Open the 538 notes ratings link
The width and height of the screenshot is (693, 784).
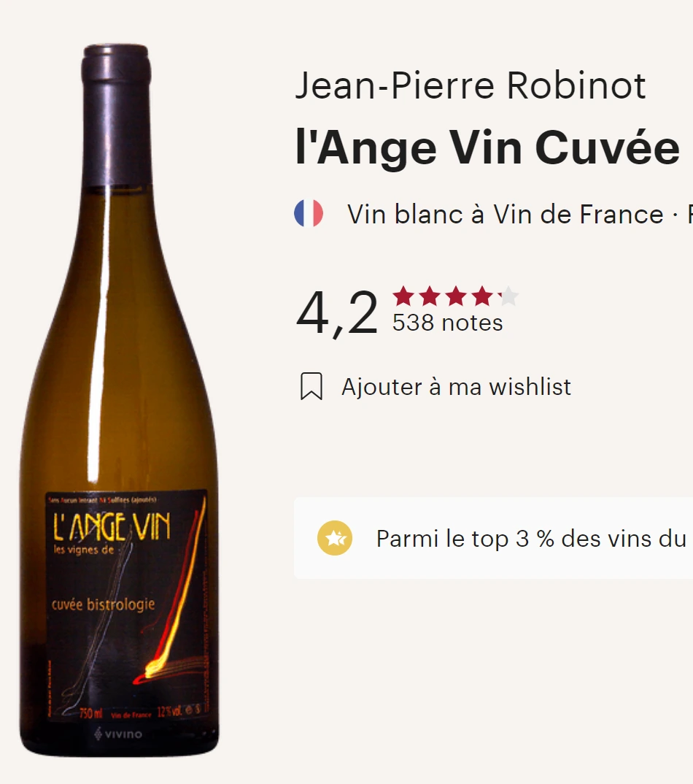click(447, 323)
